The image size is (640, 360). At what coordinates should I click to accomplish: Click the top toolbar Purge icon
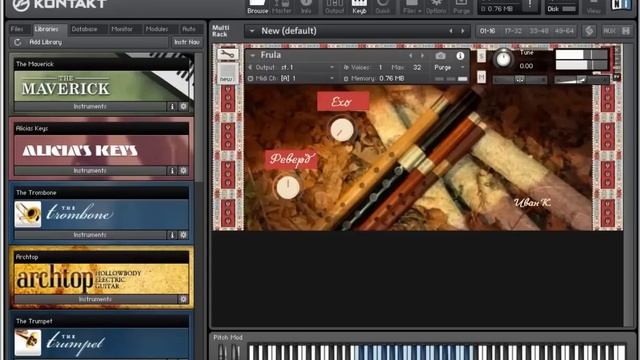pos(461,7)
